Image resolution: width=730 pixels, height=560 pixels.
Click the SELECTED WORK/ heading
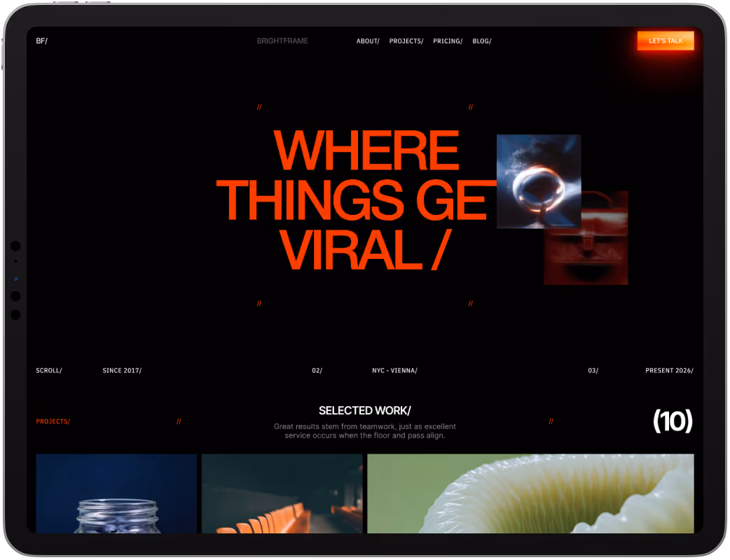click(x=364, y=411)
